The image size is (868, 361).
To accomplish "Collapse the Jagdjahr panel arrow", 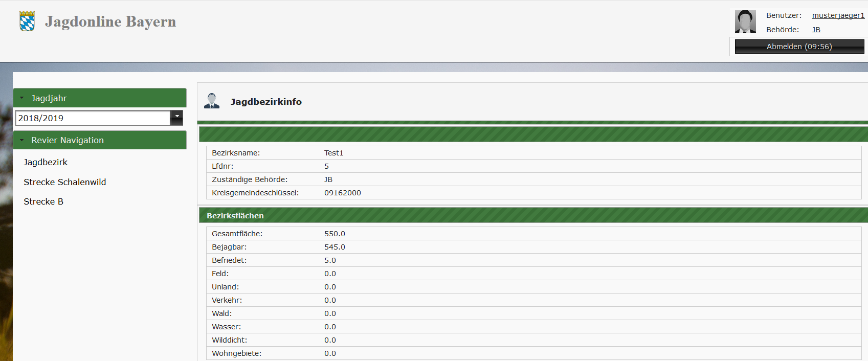I will click(22, 98).
